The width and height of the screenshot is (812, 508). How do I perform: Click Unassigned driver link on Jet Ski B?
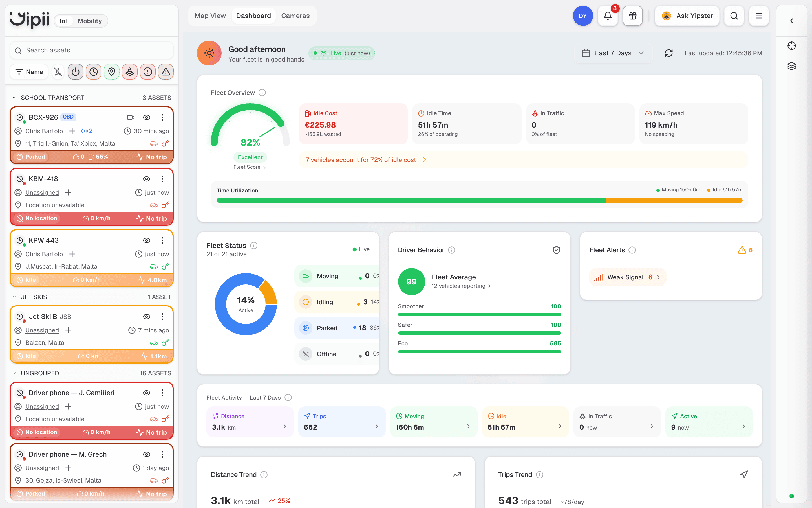click(42, 330)
